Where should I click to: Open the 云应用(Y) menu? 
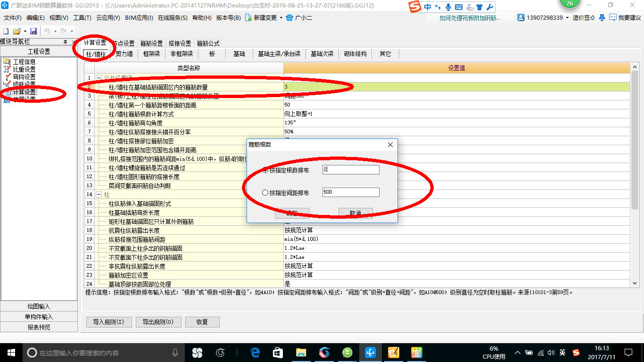(108, 18)
